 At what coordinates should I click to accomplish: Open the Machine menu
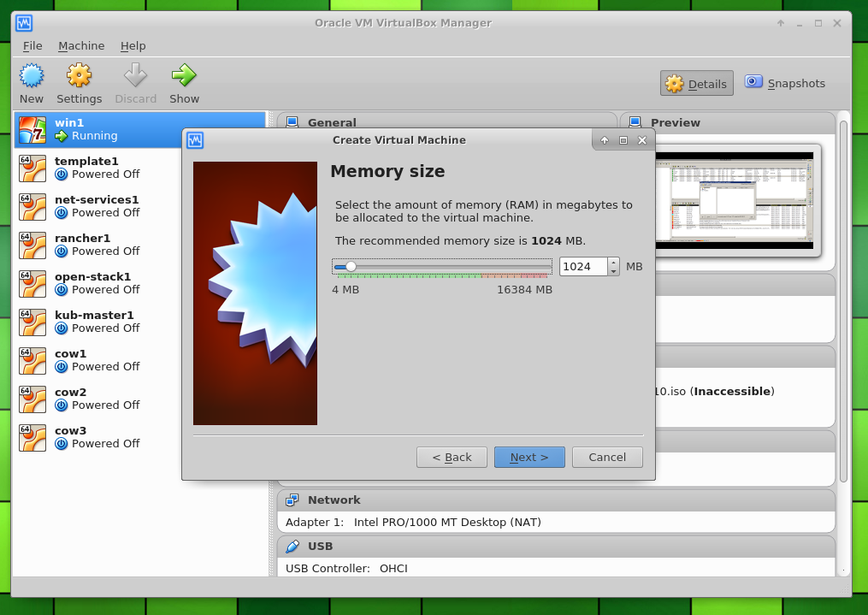pos(81,46)
